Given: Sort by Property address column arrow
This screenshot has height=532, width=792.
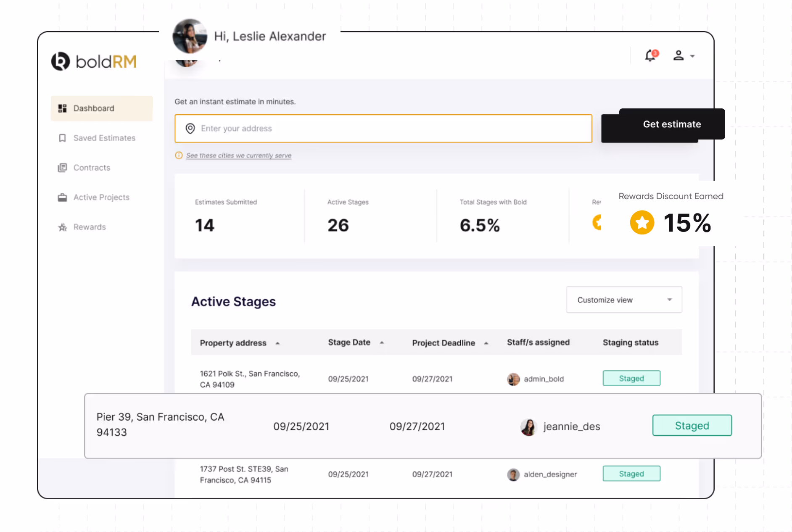Looking at the screenshot, I should coord(277,343).
